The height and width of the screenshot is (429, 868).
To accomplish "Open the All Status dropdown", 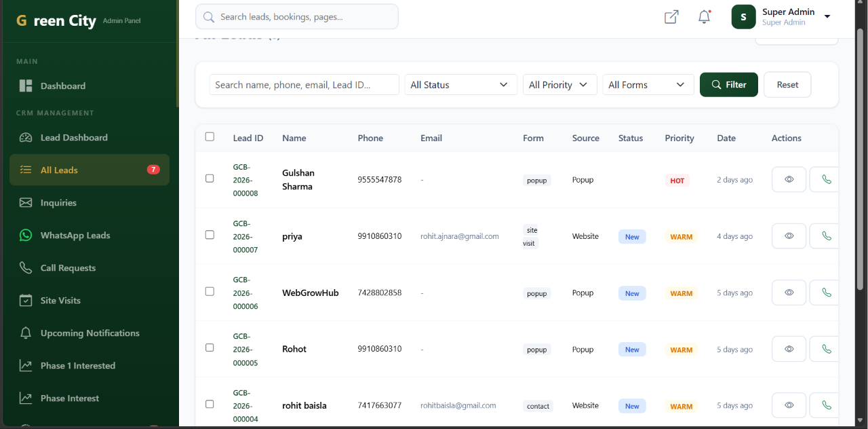I will point(460,85).
